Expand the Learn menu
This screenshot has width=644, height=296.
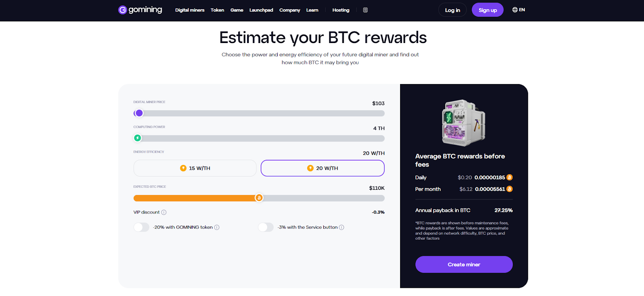point(312,10)
